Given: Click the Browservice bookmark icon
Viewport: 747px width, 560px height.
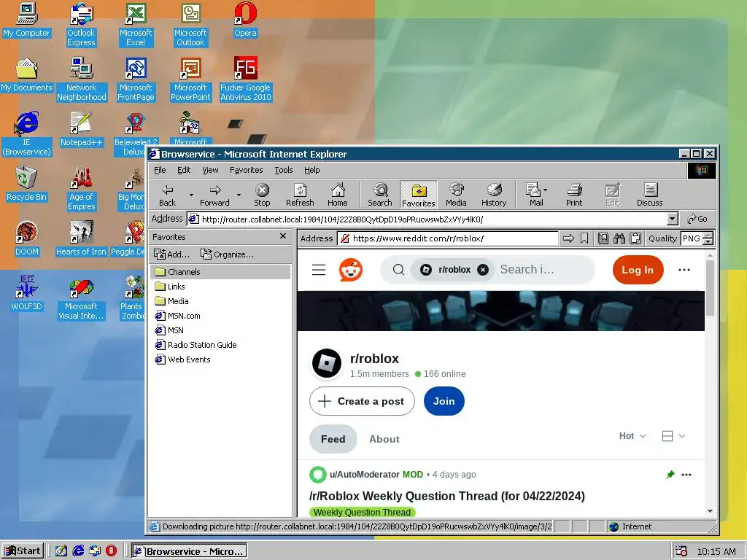Looking at the screenshot, I should pyautogui.click(x=584, y=238).
